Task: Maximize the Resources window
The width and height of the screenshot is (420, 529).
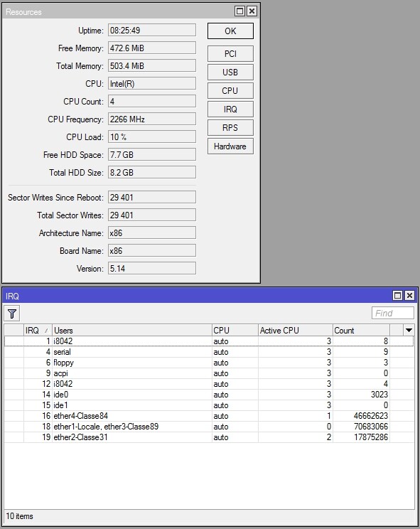Action: click(x=239, y=11)
